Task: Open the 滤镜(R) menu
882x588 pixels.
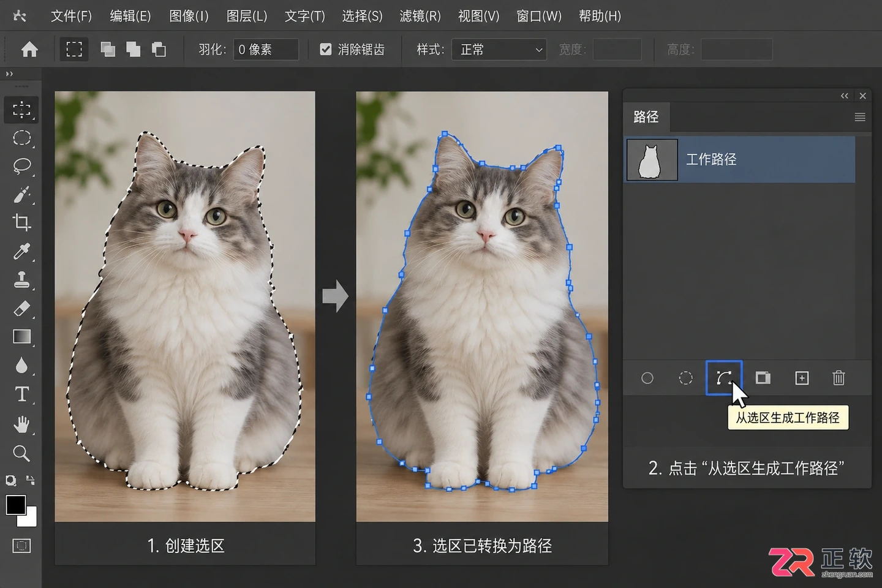Action: click(x=420, y=16)
